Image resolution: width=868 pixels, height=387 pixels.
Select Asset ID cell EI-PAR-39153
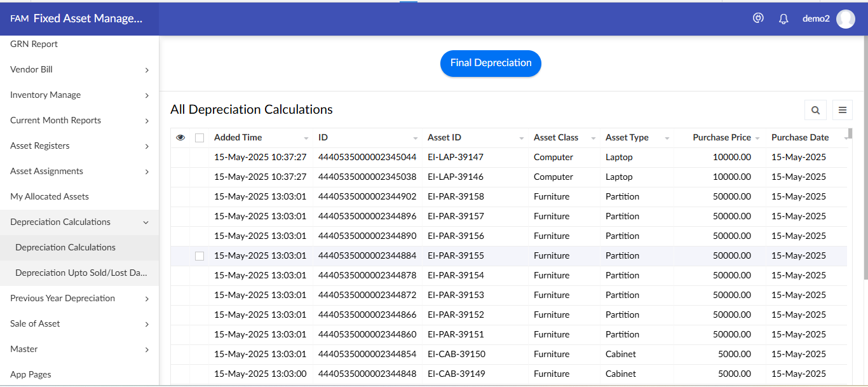456,295
